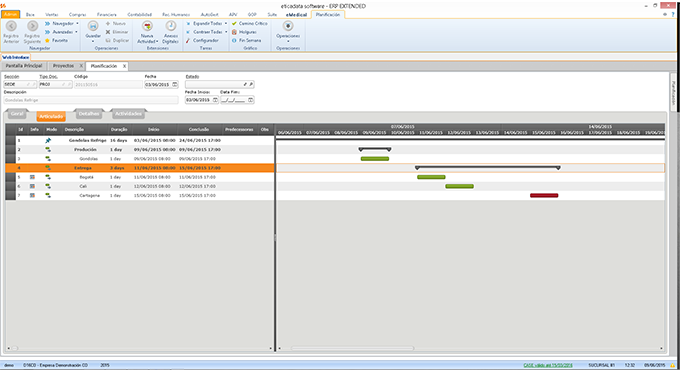Open the Fecha calendar picker
The height and width of the screenshot is (370, 680).
[175, 84]
